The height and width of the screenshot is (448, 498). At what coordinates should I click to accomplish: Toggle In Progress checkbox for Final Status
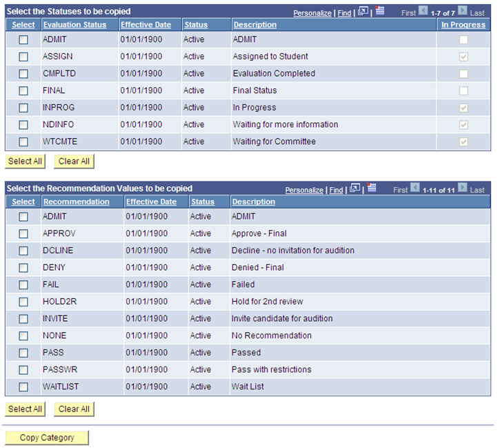click(464, 91)
